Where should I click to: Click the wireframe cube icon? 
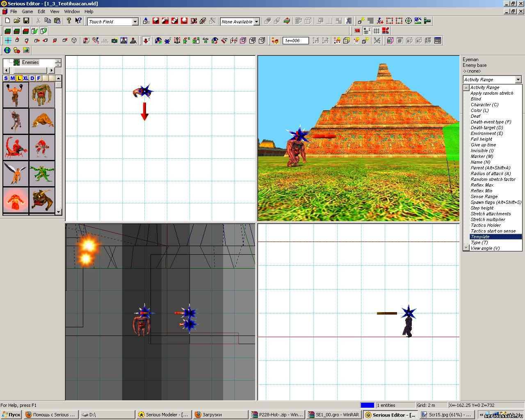[x=74, y=41]
